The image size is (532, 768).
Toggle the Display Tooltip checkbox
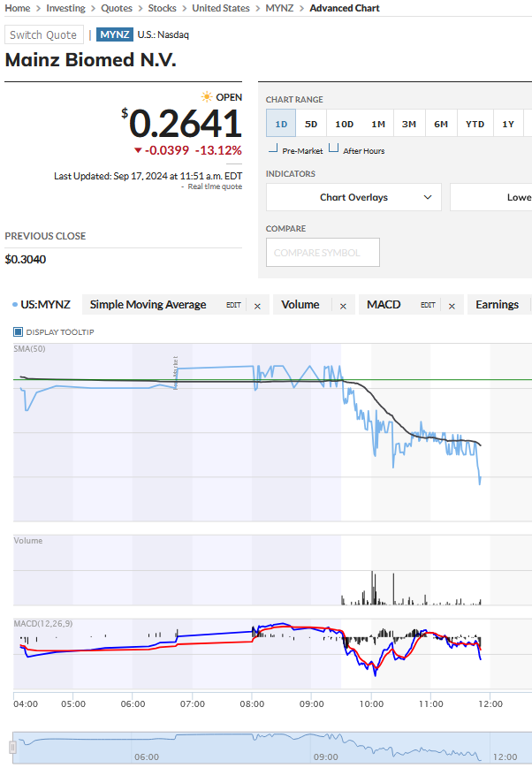pos(19,332)
